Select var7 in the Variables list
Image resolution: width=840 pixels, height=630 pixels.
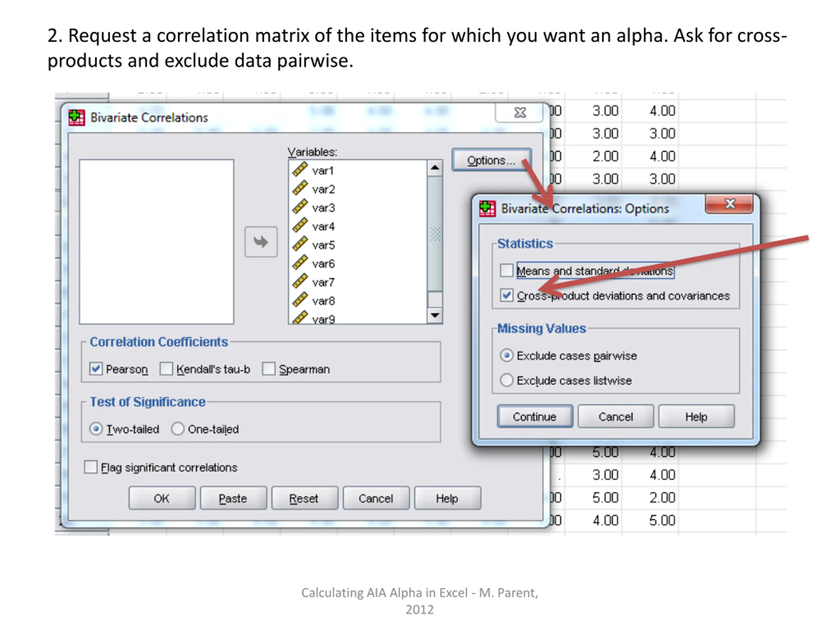pyautogui.click(x=323, y=282)
